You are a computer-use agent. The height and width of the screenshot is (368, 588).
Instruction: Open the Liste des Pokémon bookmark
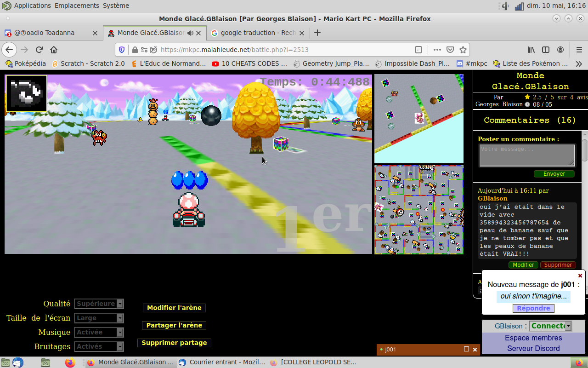pyautogui.click(x=531, y=63)
